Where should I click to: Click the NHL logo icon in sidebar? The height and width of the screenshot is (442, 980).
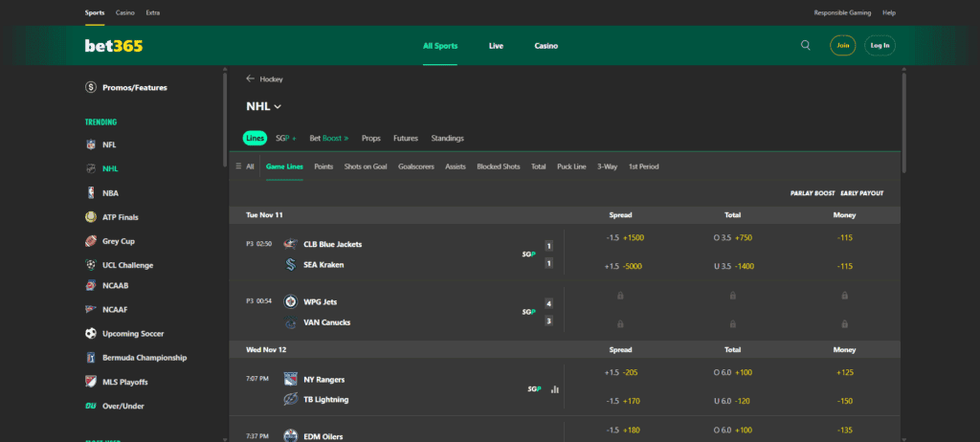(91, 168)
